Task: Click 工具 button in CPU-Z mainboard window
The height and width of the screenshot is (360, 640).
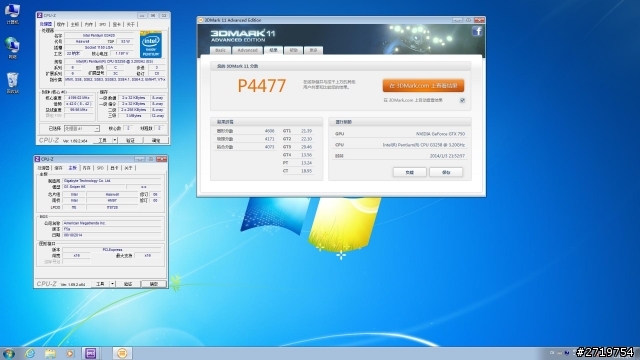Action: [x=100, y=284]
